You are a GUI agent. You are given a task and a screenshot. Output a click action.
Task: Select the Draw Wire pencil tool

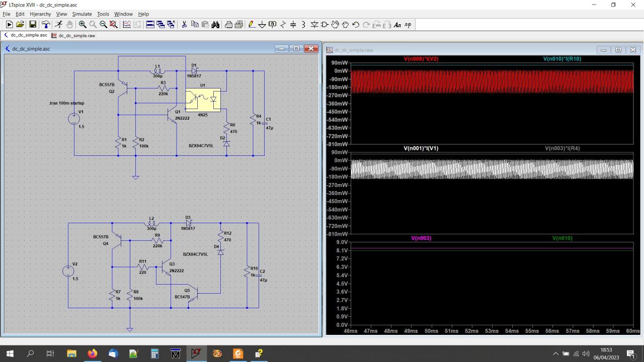tap(252, 25)
